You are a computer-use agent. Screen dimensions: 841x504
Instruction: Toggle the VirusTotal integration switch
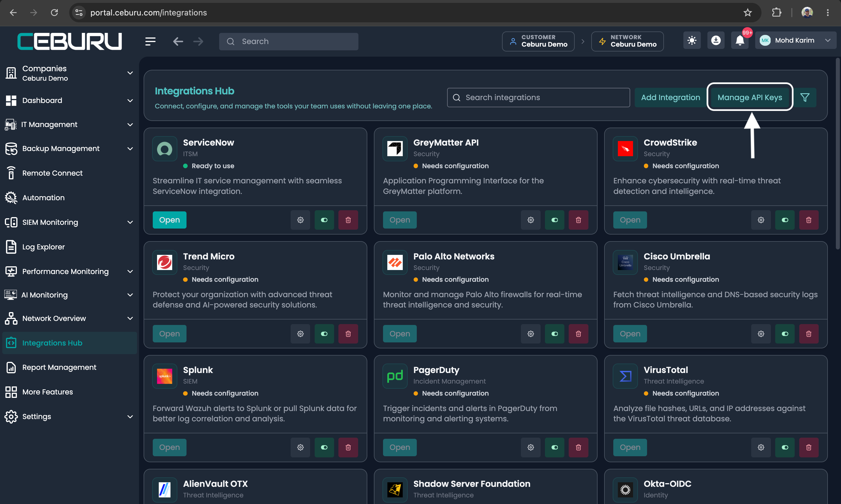pos(785,447)
